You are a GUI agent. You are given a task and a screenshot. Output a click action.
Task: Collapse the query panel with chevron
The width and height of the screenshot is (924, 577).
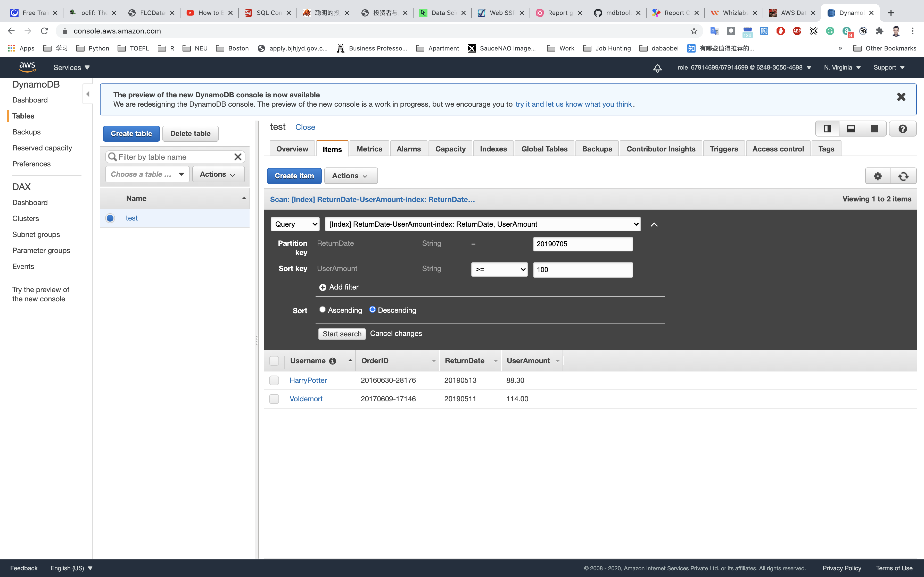click(654, 225)
